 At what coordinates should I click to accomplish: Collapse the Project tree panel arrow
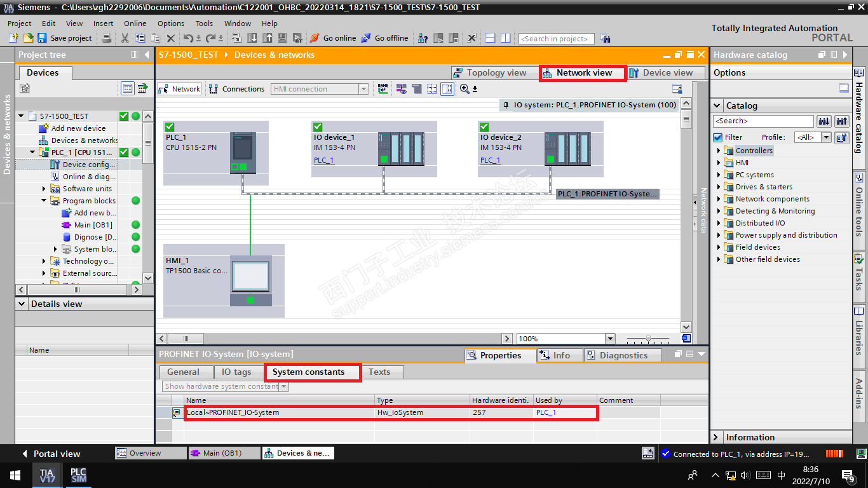click(x=147, y=55)
